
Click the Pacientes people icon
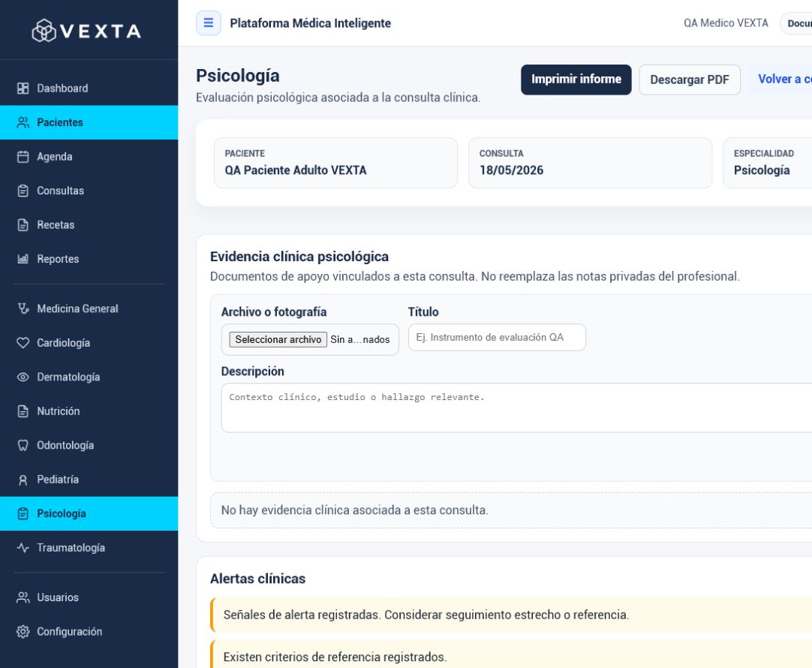click(x=23, y=122)
